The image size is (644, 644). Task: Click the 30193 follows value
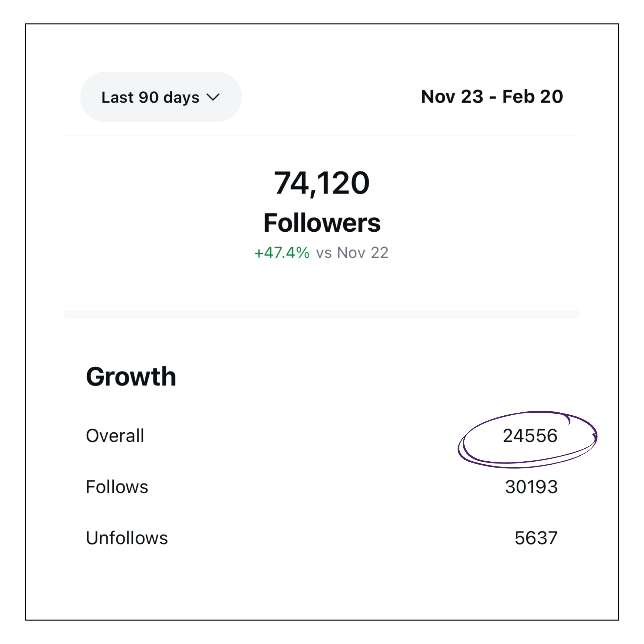(531, 487)
